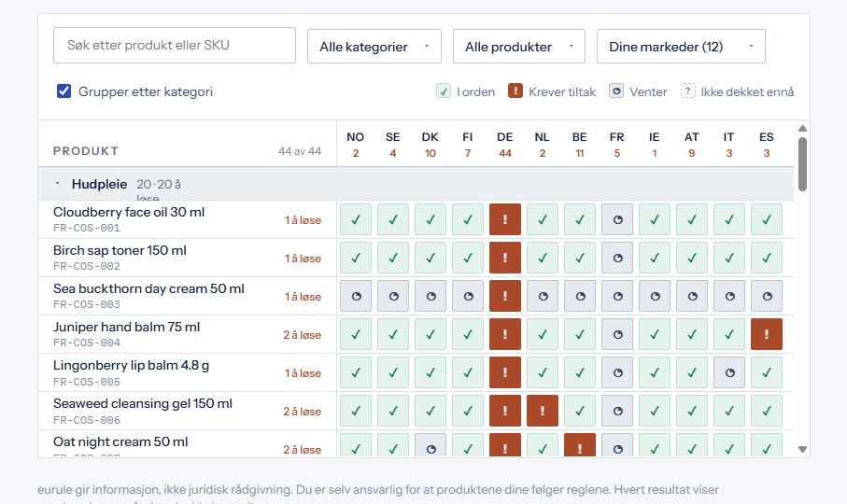Select the BE market column header
The width and height of the screenshot is (847, 504).
[x=580, y=145]
